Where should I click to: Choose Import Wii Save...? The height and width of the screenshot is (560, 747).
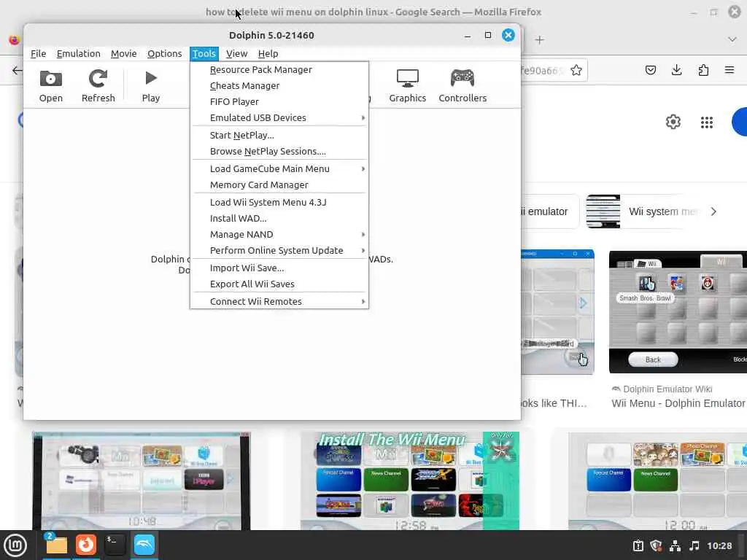point(279,268)
